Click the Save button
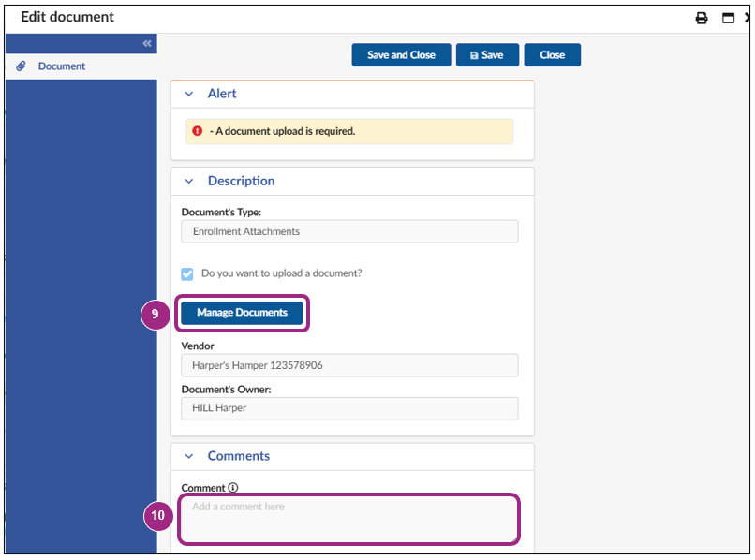This screenshot has height=560, width=755. coord(487,54)
